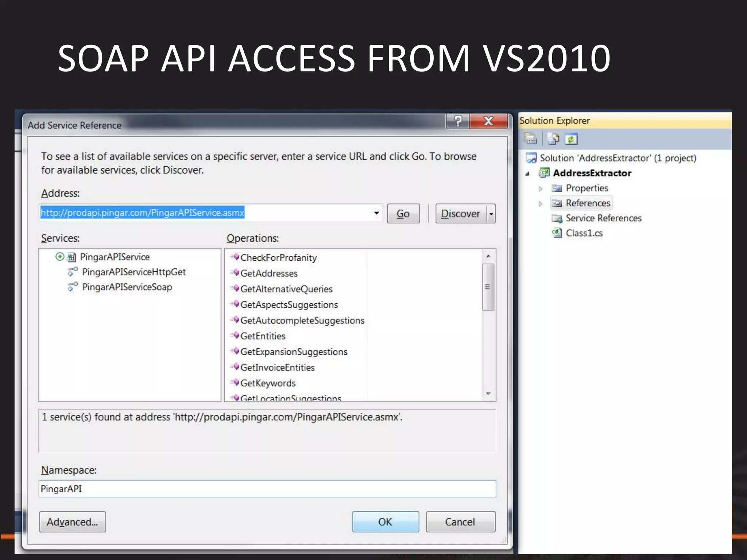This screenshot has width=747, height=560.
Task: Click the Show All Files icon in Solution Explorer
Action: [x=553, y=139]
